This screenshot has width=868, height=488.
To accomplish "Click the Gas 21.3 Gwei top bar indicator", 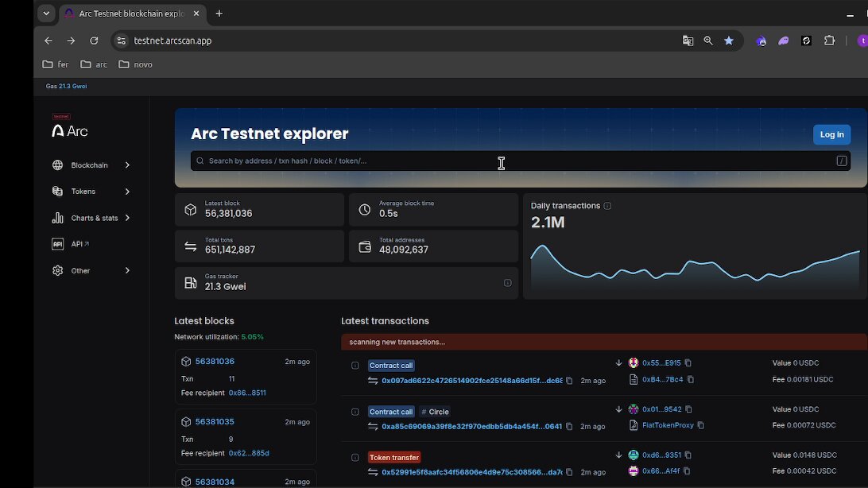I will tap(67, 87).
